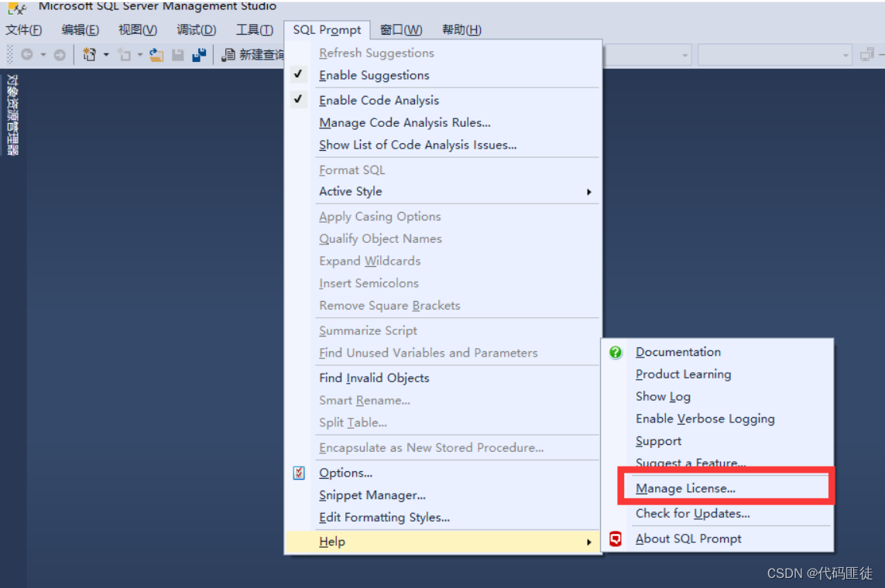Choose Apply Casing Options
This screenshot has width=885, height=588.
[x=380, y=217]
